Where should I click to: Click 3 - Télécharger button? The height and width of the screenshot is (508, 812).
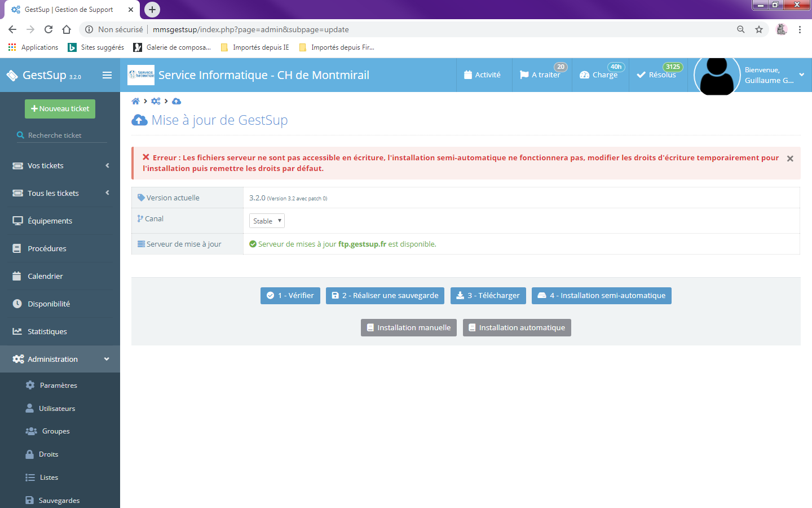[x=488, y=296]
